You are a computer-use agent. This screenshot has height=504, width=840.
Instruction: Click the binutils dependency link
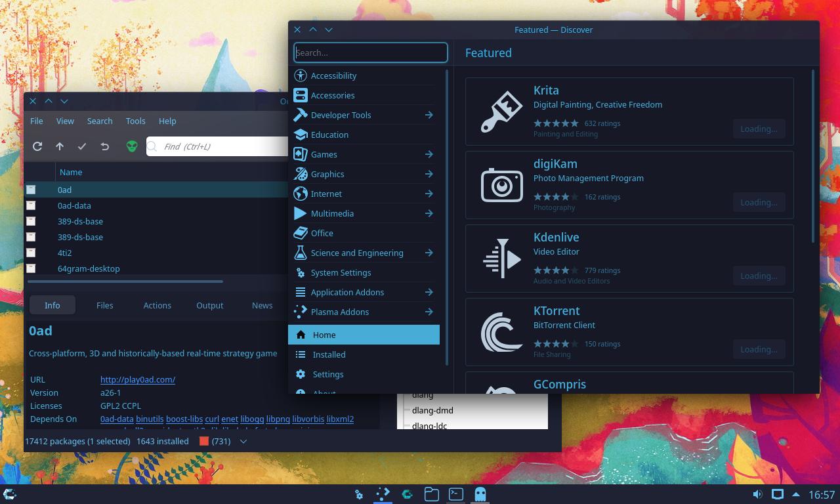pyautogui.click(x=150, y=419)
